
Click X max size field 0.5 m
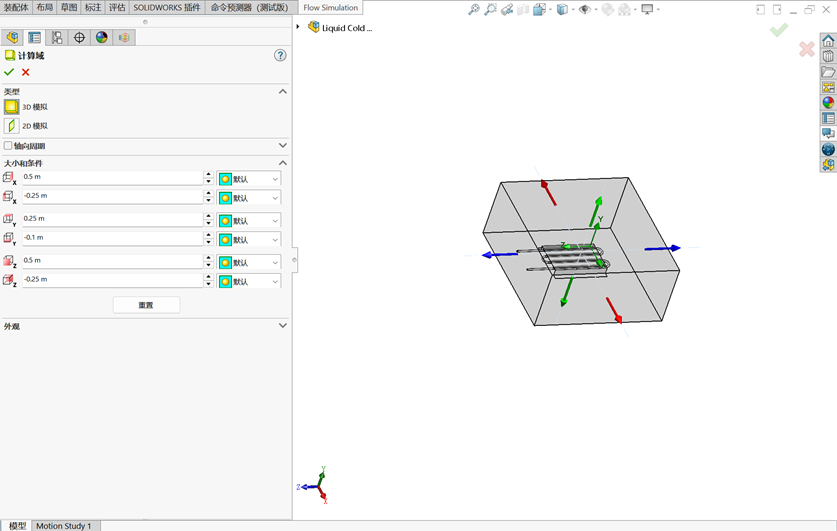[x=112, y=178]
